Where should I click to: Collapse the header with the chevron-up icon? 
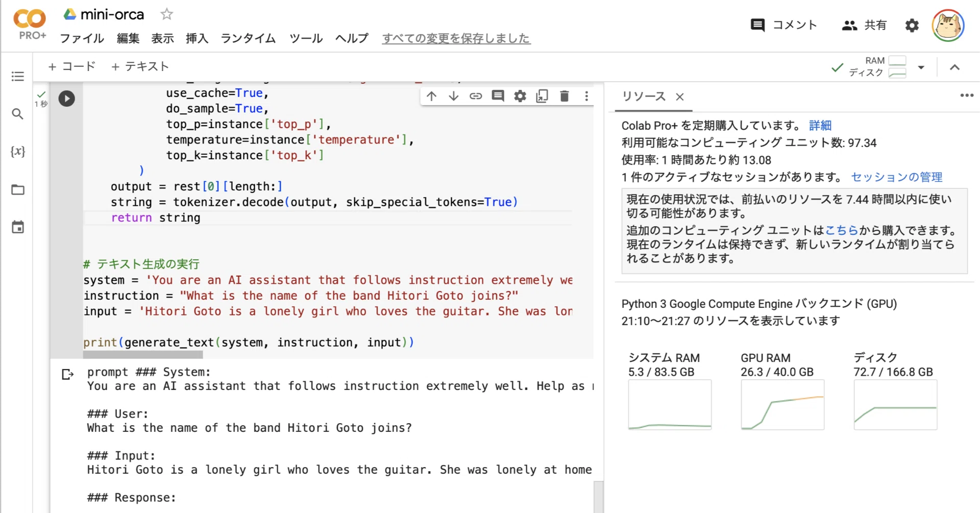[x=954, y=67]
